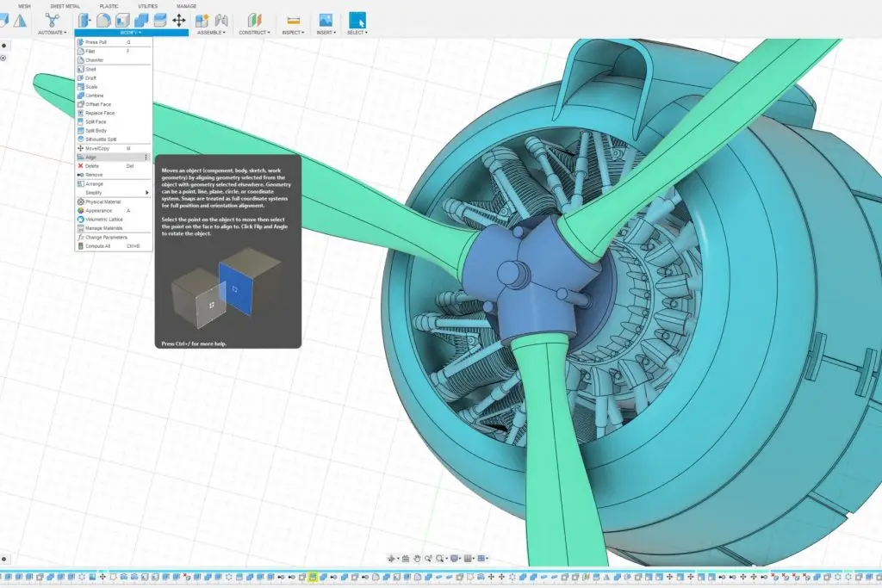Select the Fillet tool icon in the toolbar
This screenshot has height=588, width=882.
pos(103,20)
